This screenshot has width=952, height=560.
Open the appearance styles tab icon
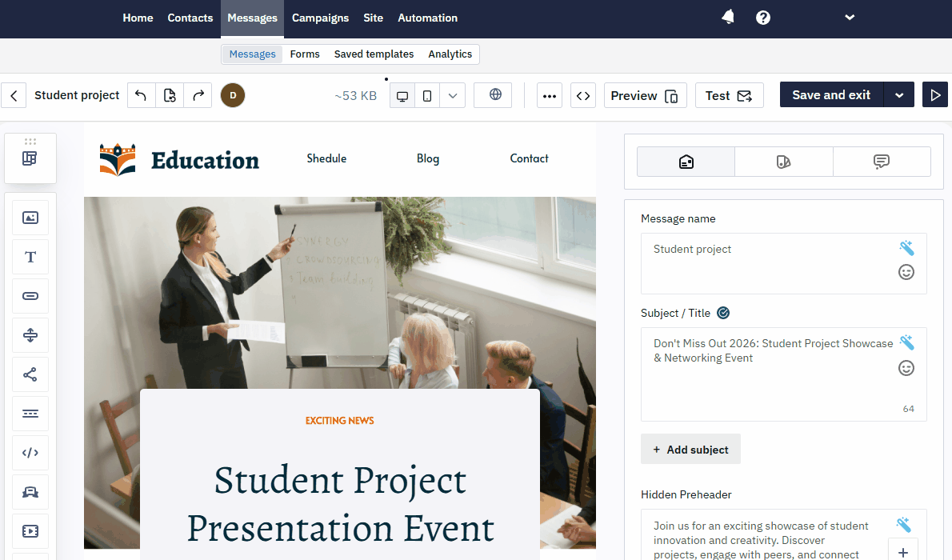[784, 162]
